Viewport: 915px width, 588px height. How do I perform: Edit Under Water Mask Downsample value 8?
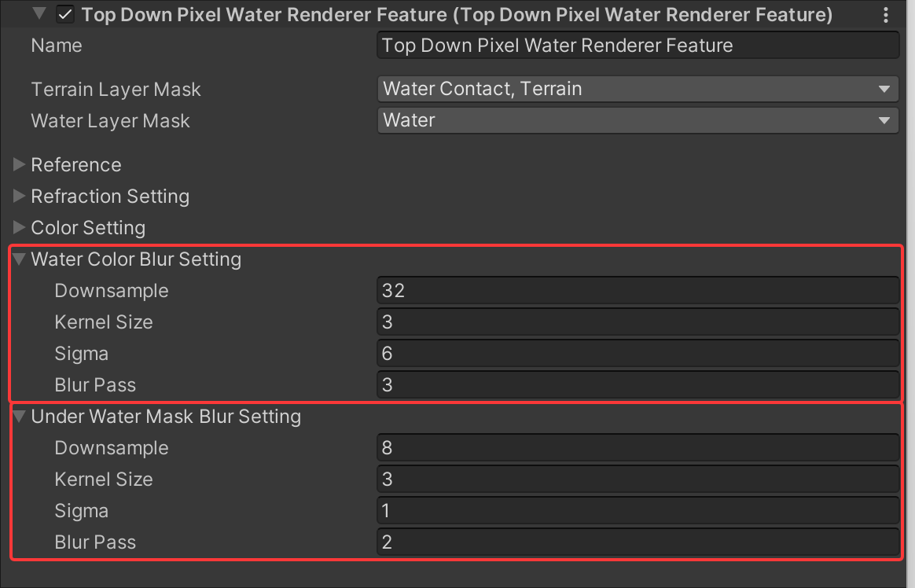pos(637,447)
